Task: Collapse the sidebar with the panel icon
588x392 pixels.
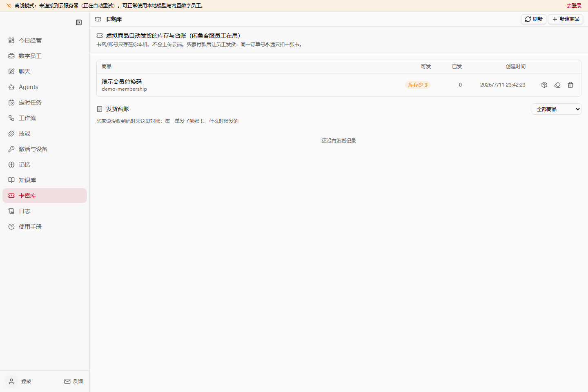Action: (x=79, y=22)
